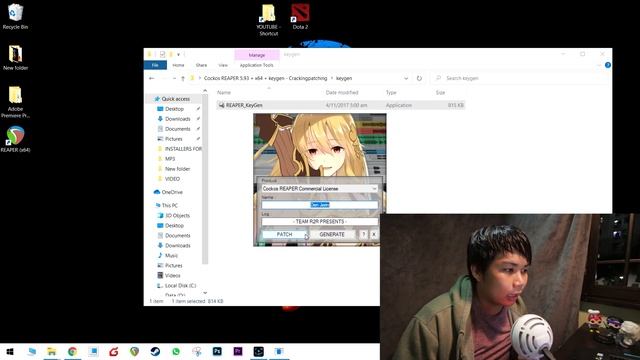
Task: Click the File Explorer taskbar icon
Action: pos(51,351)
